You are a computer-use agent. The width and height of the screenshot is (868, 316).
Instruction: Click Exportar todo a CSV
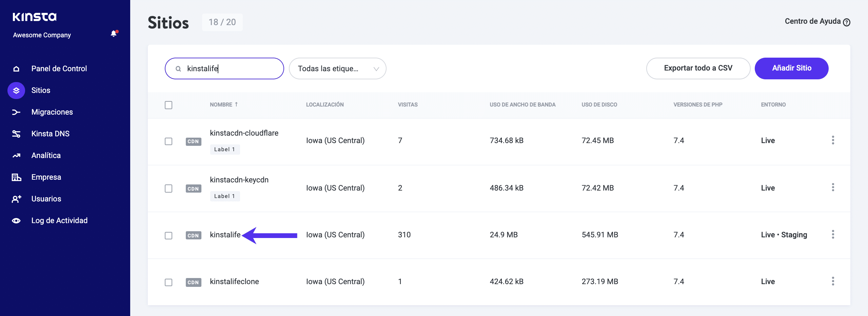tap(698, 68)
